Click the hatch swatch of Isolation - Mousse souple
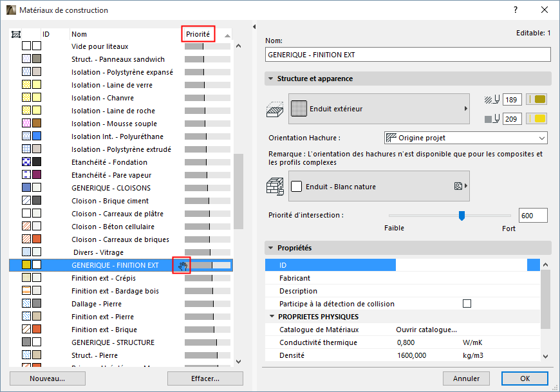 click(x=26, y=123)
